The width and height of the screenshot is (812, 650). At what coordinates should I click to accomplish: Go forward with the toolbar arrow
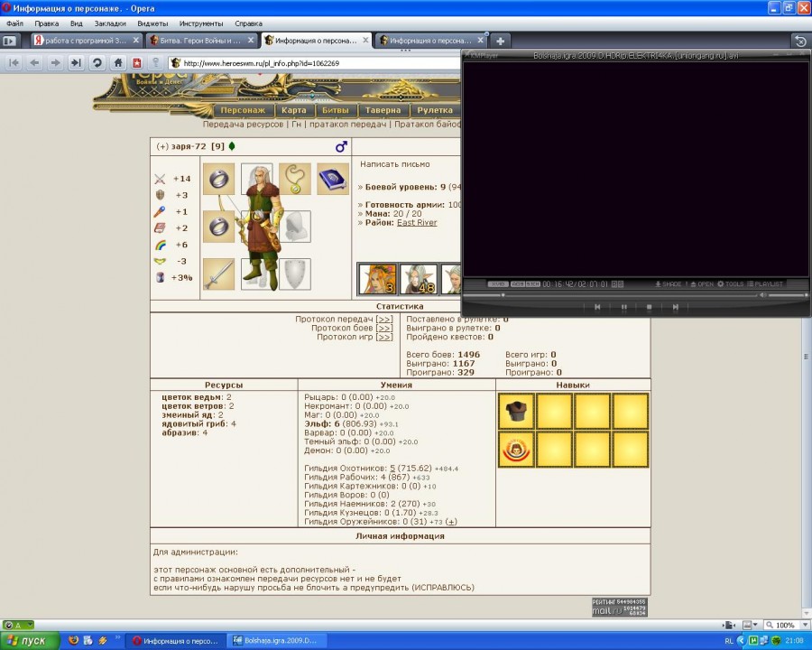[54, 62]
